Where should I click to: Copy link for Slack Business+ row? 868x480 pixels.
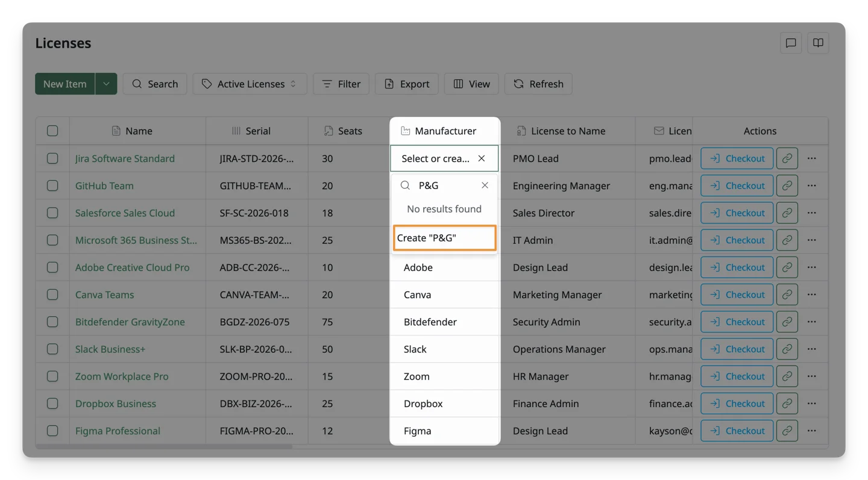[x=787, y=349]
